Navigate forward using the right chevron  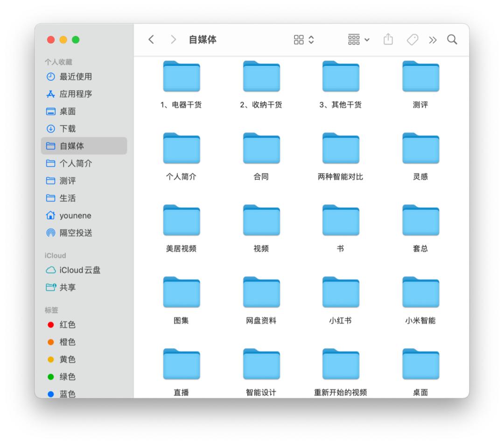tap(173, 40)
